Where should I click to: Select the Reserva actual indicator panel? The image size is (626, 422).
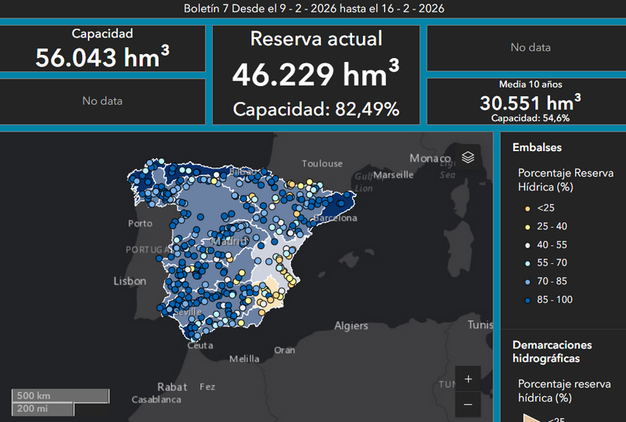click(317, 75)
